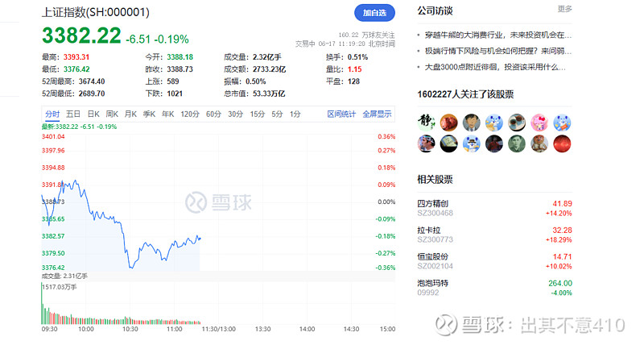
Task: Switch to the 年K yearly candlestick tab
Action: (167, 114)
